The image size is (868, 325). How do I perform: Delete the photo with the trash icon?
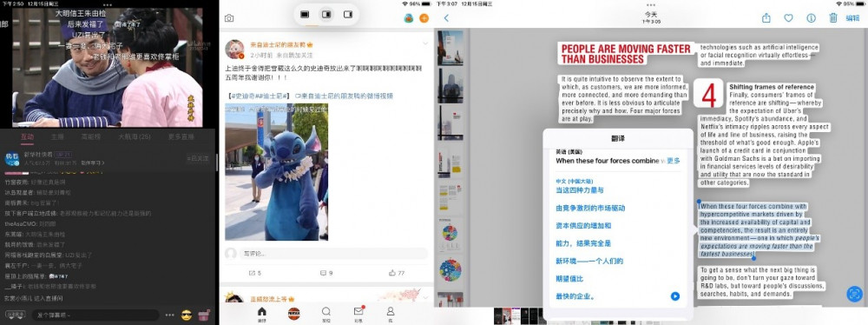tap(832, 18)
